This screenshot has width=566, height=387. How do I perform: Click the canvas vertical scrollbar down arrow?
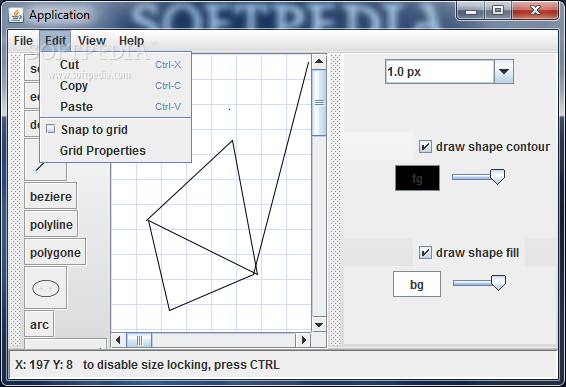click(x=319, y=325)
